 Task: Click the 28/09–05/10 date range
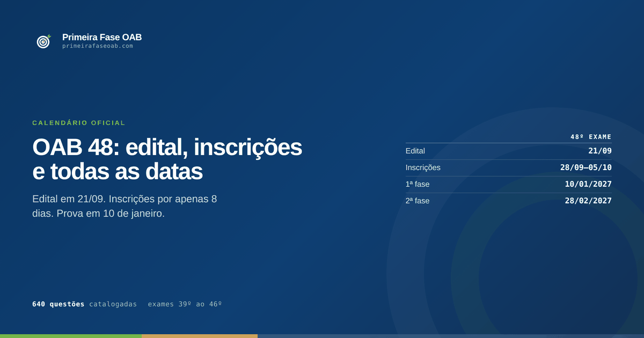[586, 167]
